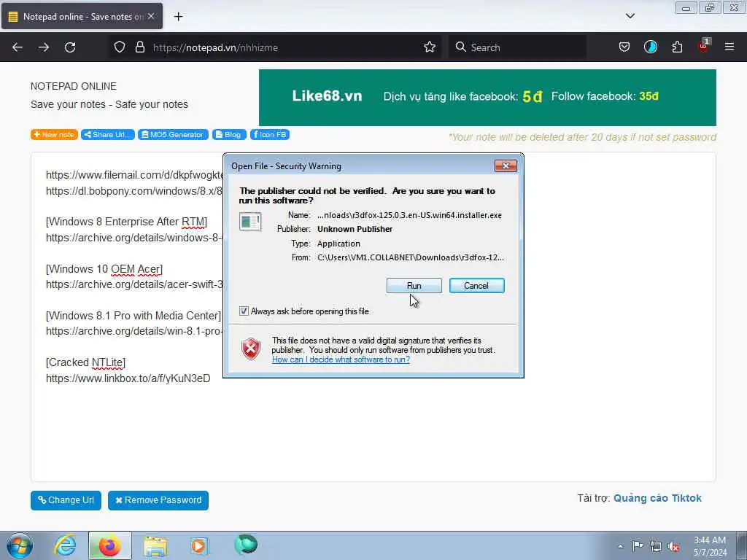Bookmark this page with the star icon

(x=429, y=47)
